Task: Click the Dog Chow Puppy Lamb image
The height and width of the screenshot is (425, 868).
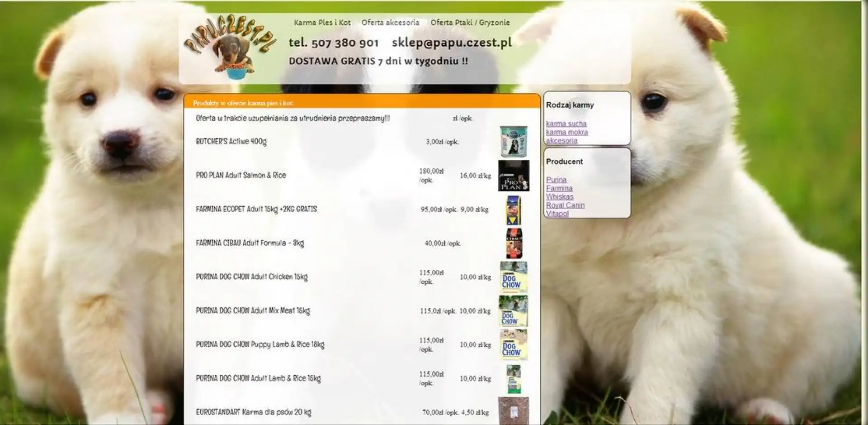Action: 514,345
